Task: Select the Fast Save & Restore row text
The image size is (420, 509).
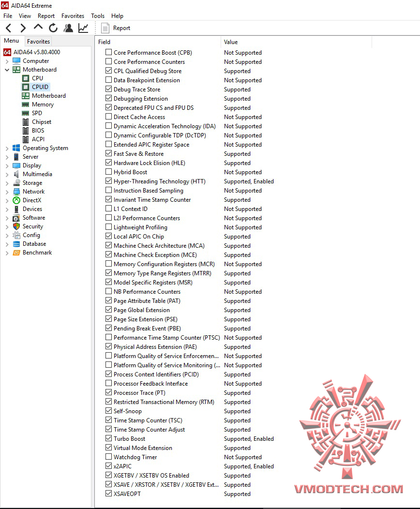Action: 138,153
